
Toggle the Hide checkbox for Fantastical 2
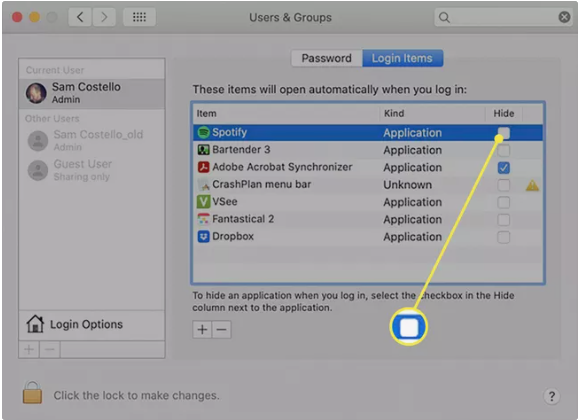504,220
